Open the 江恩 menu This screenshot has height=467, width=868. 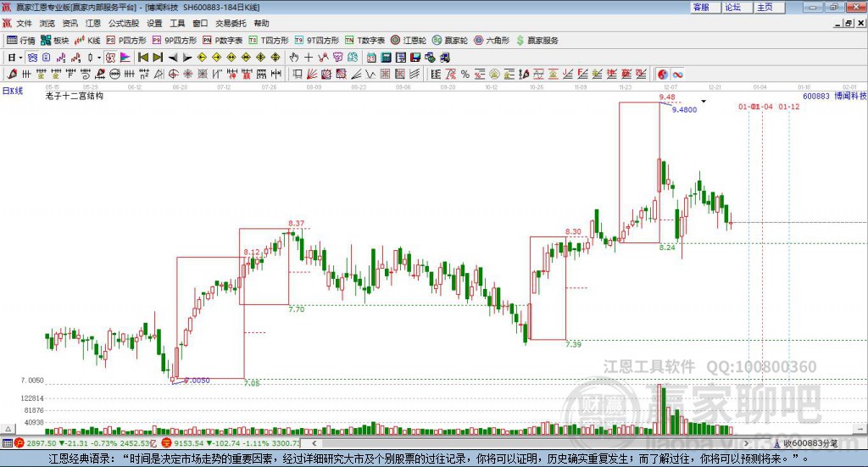tap(93, 23)
